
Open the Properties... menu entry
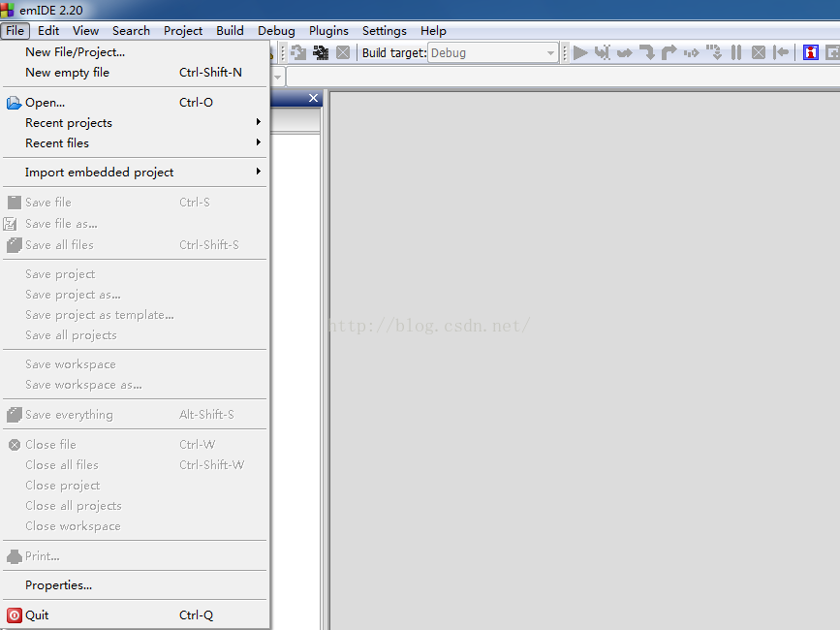click(135, 585)
